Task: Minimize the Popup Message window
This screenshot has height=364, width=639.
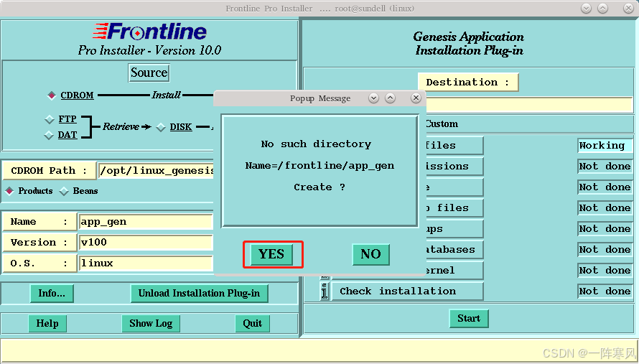Action: click(x=373, y=98)
